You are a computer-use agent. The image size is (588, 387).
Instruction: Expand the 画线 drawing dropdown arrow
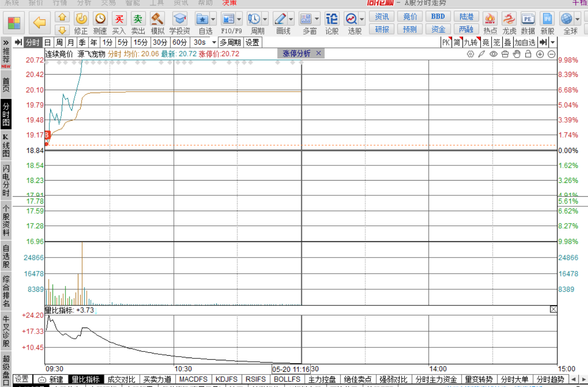point(291,19)
